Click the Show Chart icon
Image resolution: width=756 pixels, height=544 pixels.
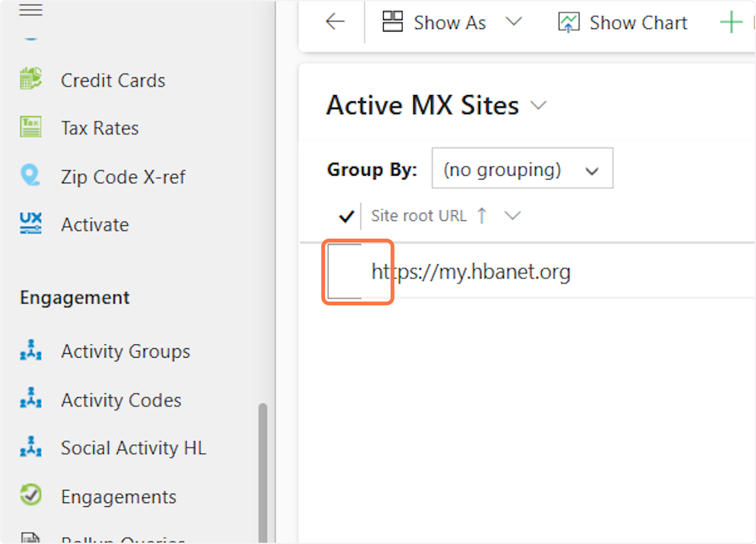point(569,22)
